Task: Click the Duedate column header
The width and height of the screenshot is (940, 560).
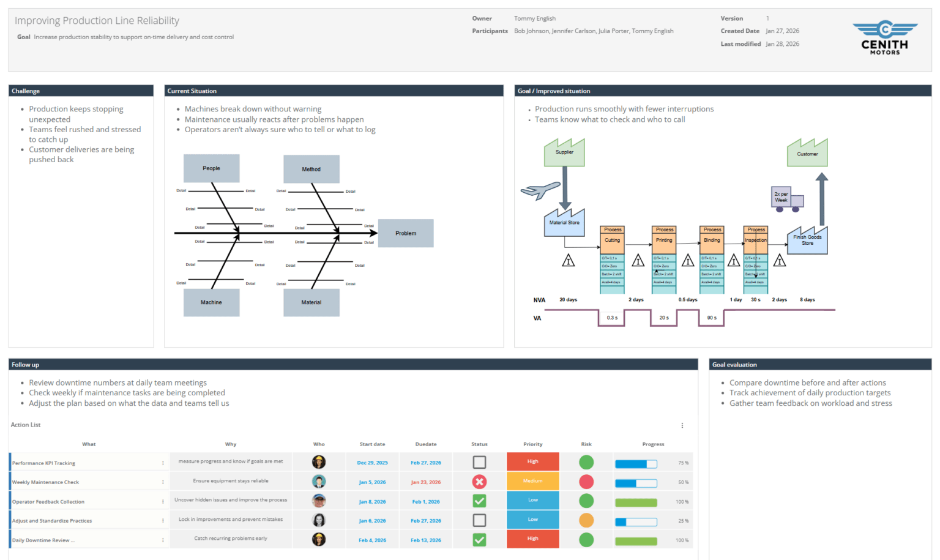Action: click(426, 444)
